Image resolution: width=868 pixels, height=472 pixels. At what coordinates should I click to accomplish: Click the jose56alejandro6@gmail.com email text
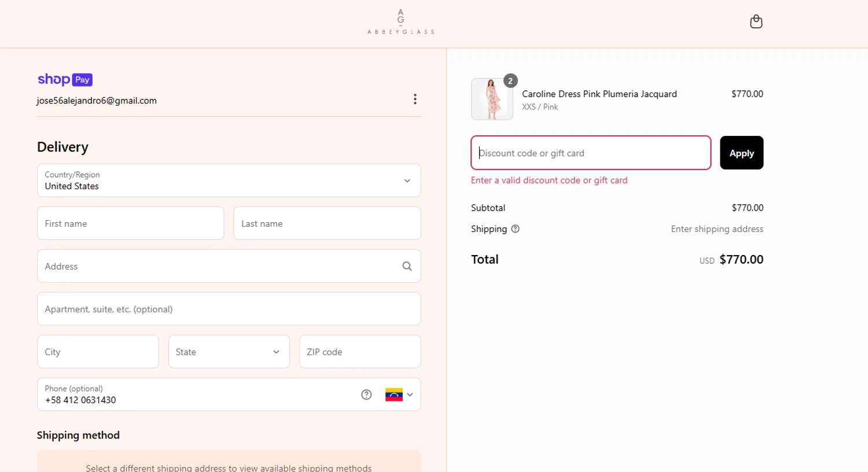click(x=97, y=101)
